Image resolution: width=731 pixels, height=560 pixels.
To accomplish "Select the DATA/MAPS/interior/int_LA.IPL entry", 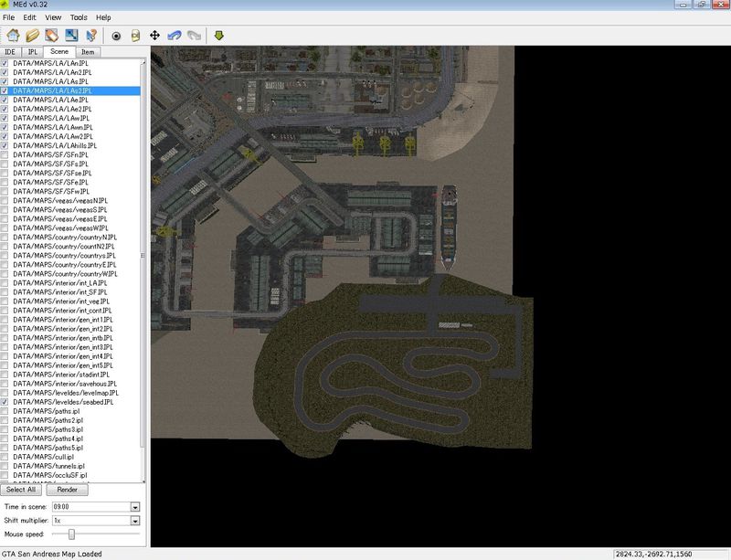I will (x=59, y=283).
